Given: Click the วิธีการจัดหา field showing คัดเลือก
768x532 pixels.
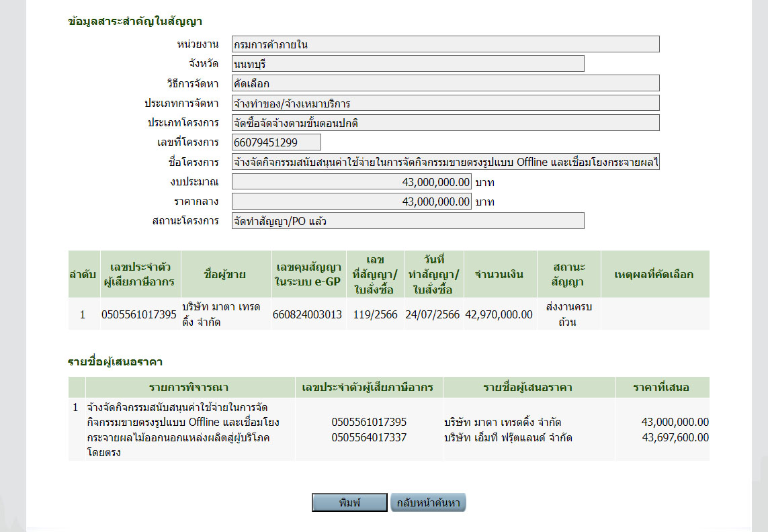Looking at the screenshot, I should coord(445,83).
